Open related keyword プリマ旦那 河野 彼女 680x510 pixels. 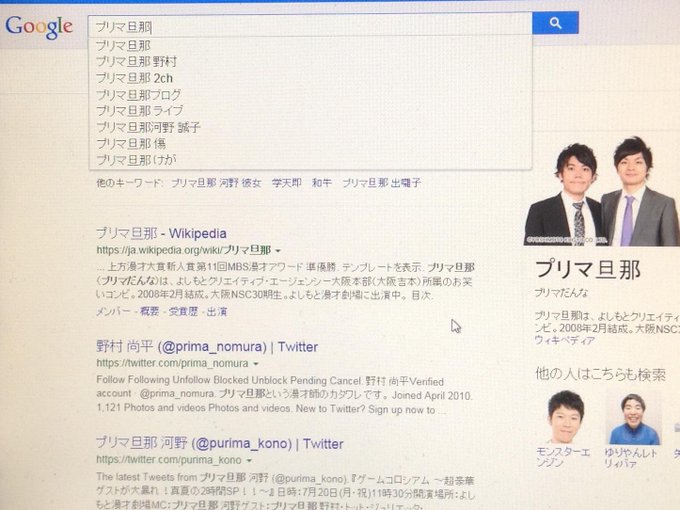(x=216, y=183)
